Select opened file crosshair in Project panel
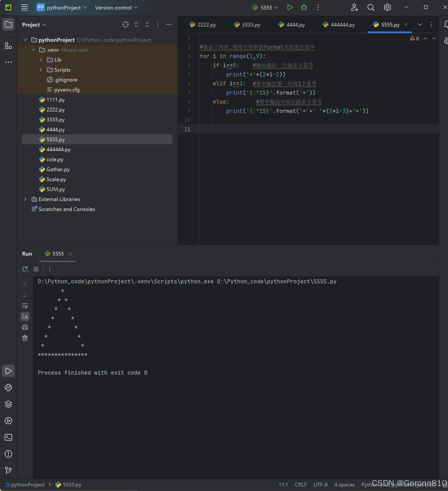The width and height of the screenshot is (448, 491). 125,25
